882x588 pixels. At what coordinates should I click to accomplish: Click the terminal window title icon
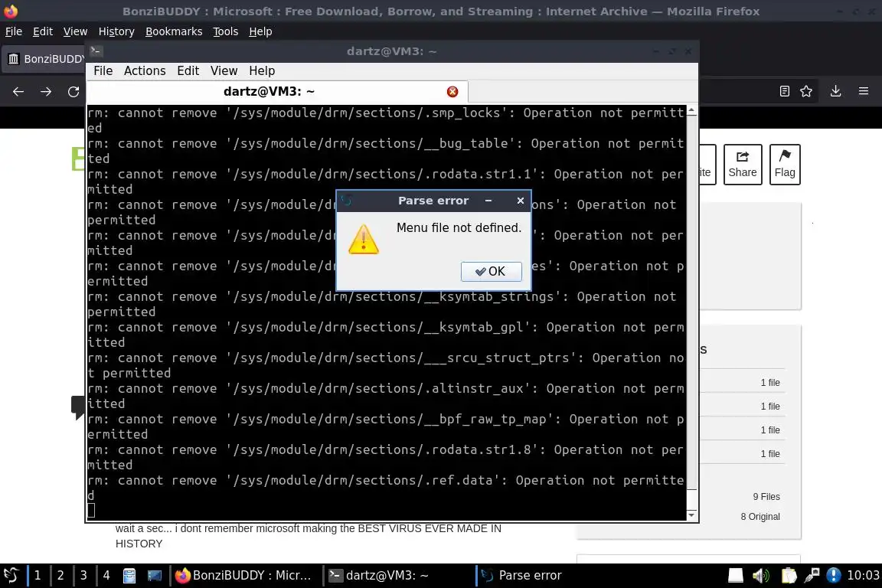(x=96, y=51)
